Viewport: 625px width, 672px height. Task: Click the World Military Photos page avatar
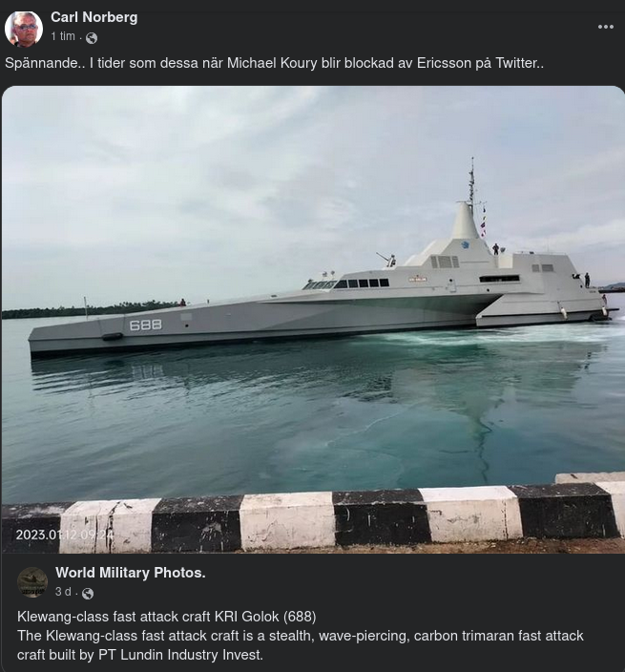pyautogui.click(x=32, y=582)
